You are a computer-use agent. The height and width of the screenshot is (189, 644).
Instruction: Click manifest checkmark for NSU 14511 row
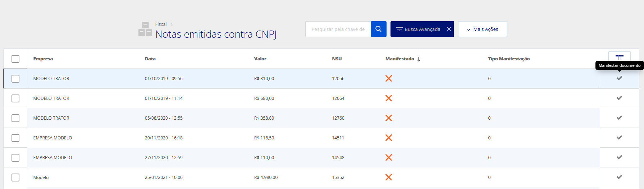[x=619, y=138]
